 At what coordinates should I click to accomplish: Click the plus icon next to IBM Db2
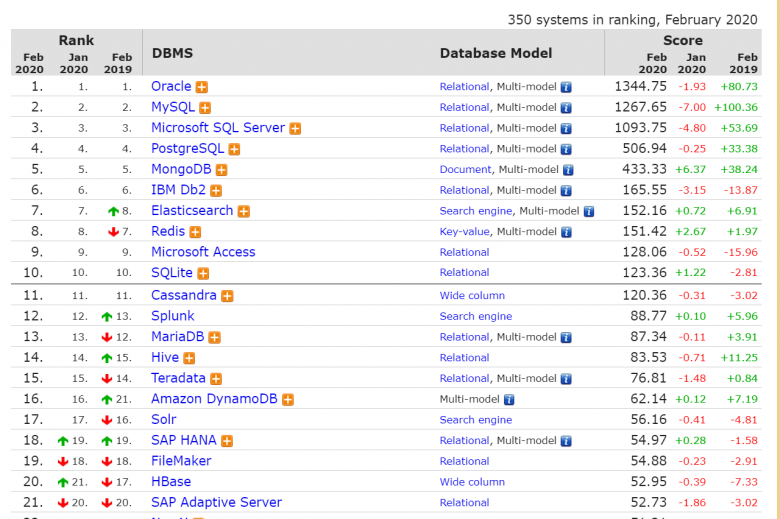click(216, 191)
